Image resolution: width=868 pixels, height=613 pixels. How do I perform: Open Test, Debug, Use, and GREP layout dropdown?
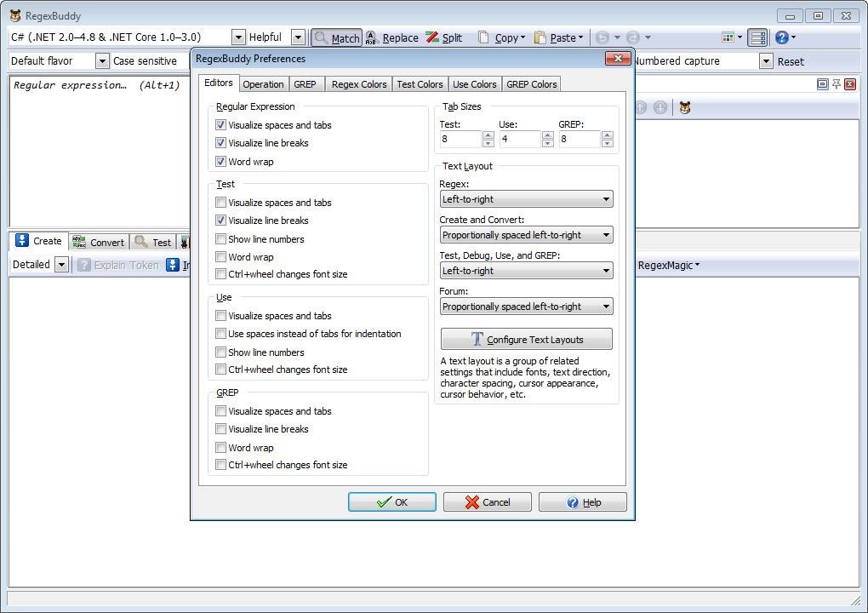click(x=527, y=271)
